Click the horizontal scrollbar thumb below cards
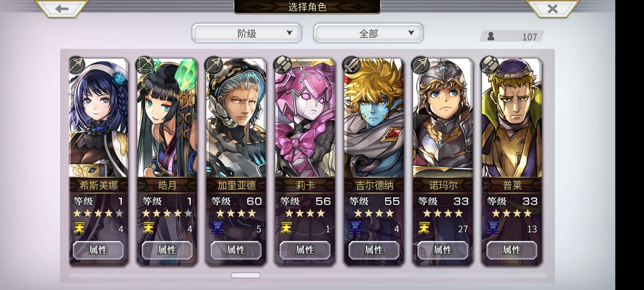Viewport: 644px width, 290px height. 246,275
